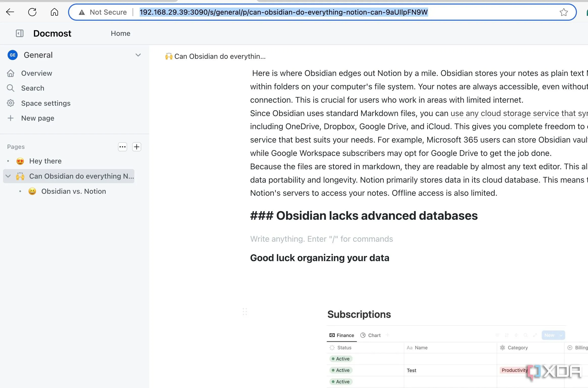Image resolution: width=588 pixels, height=388 pixels.
Task: Open the Obsidian vs. Notion page
Action: [x=73, y=191]
